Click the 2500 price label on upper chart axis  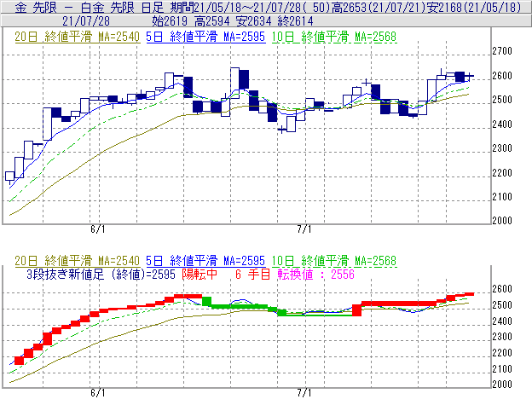502,100
